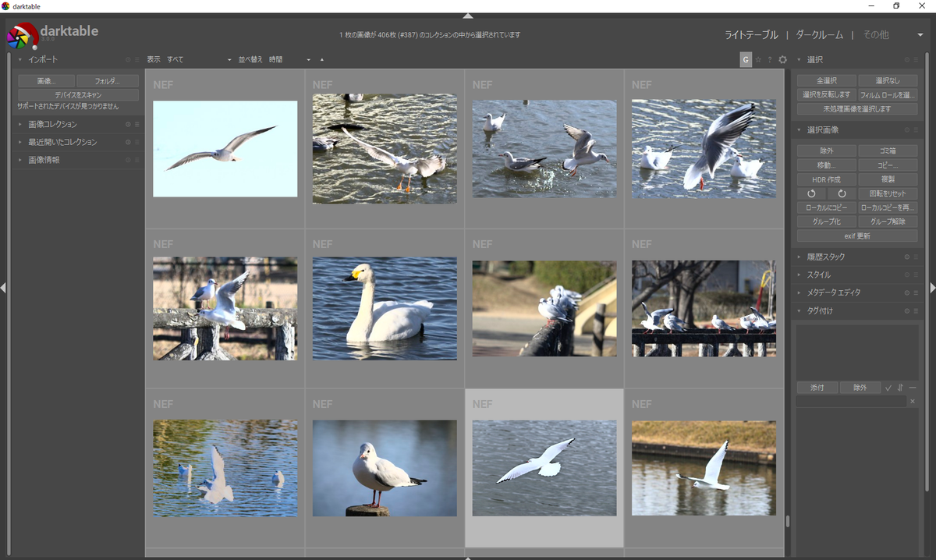Click reset icon of 画像コレクション module

(128, 124)
